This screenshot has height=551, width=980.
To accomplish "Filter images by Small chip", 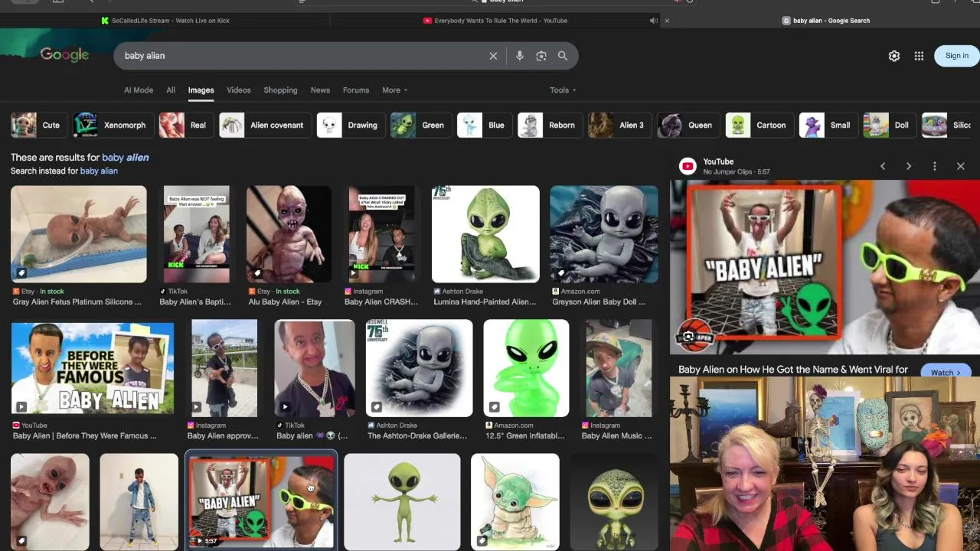I will 828,125.
